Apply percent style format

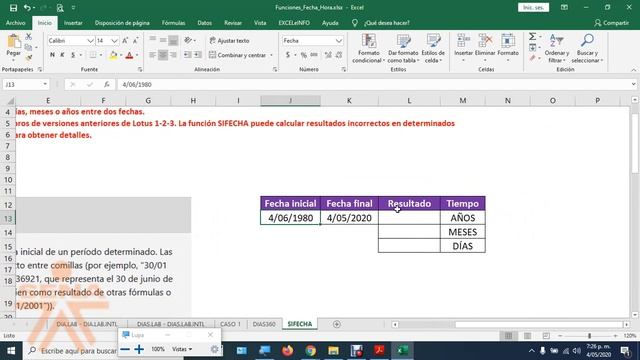point(304,55)
